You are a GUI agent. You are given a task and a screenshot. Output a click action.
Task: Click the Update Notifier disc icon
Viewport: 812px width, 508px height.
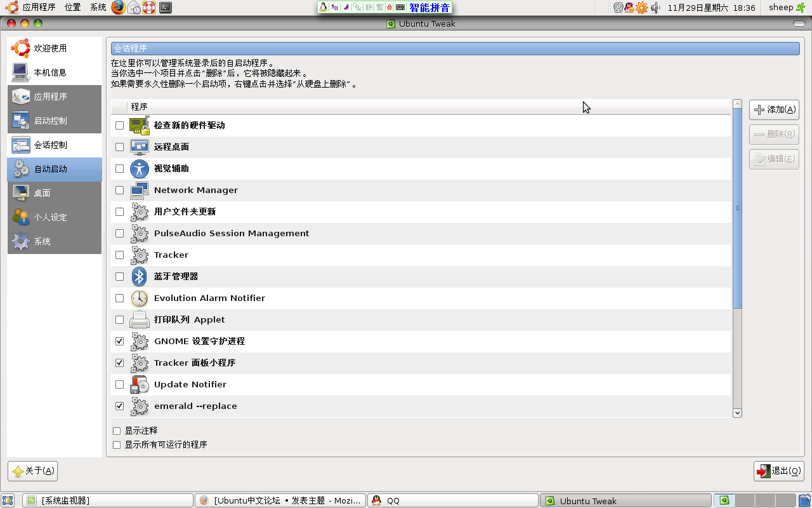(139, 384)
